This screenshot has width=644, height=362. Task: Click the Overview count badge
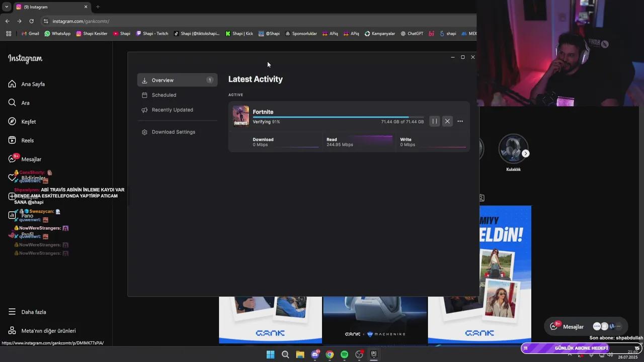pos(210,80)
